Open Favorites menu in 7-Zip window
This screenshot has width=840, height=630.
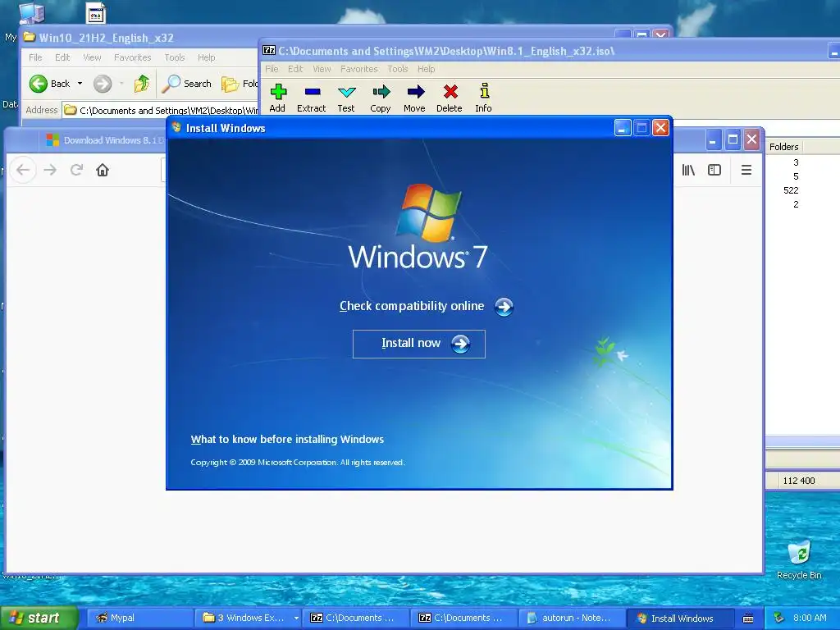tap(359, 69)
